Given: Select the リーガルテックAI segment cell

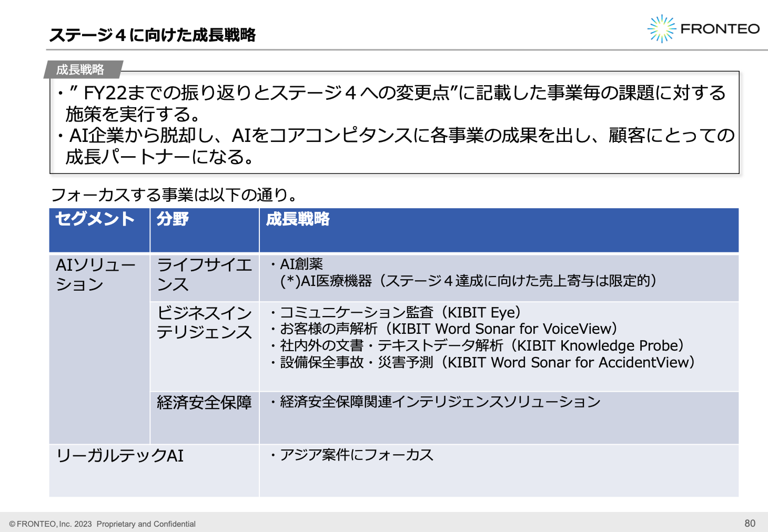Looking at the screenshot, I should pos(154,470).
